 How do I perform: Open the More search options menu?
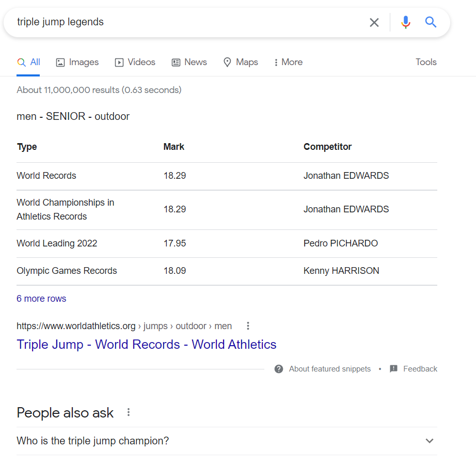coord(289,63)
